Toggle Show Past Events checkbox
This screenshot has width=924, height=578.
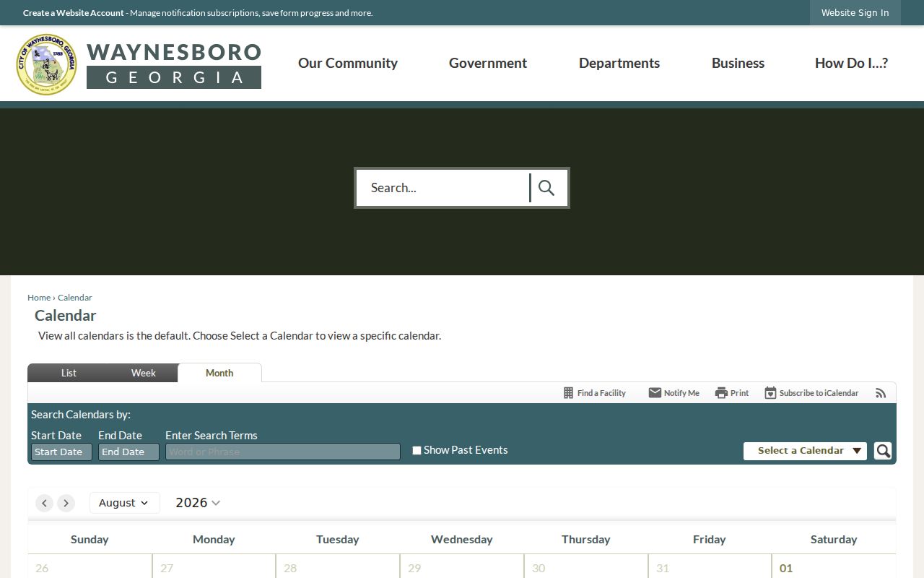click(417, 450)
